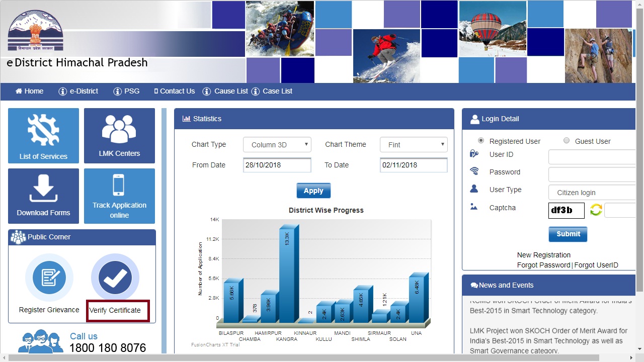The width and height of the screenshot is (644, 362).
Task: Click the From Date input field
Action: click(x=277, y=165)
